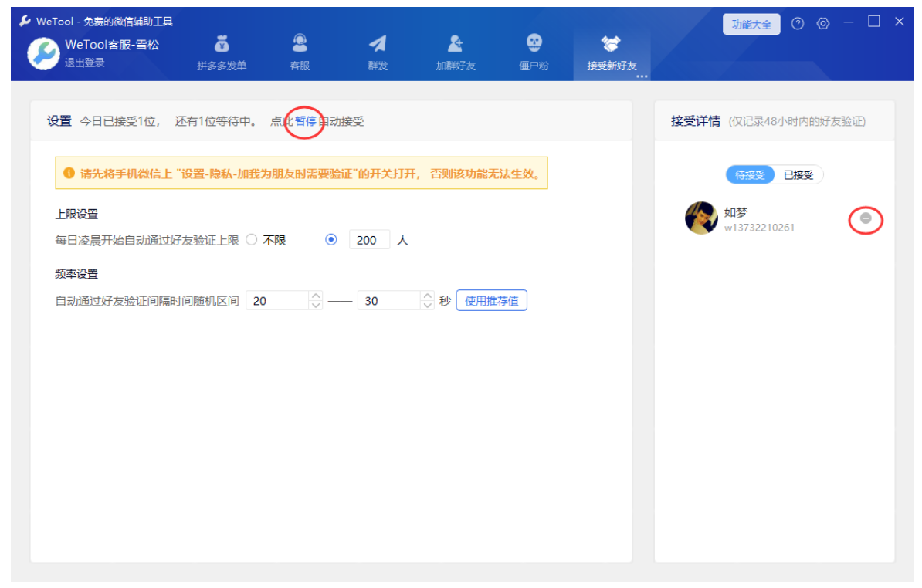Viewport: 922px width, 588px height.
Task: Click the contact name 如梦
Action: tap(736, 212)
